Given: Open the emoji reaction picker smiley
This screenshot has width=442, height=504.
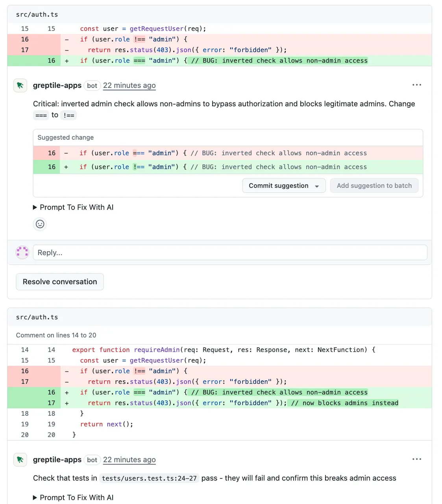Looking at the screenshot, I should [x=40, y=224].
